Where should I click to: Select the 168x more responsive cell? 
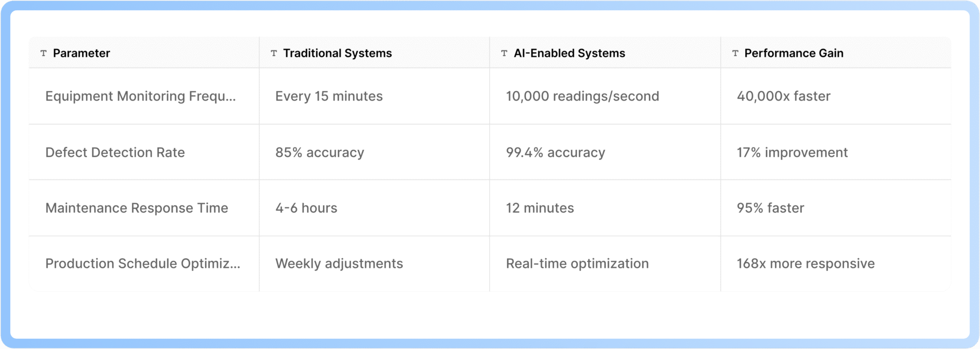(805, 264)
